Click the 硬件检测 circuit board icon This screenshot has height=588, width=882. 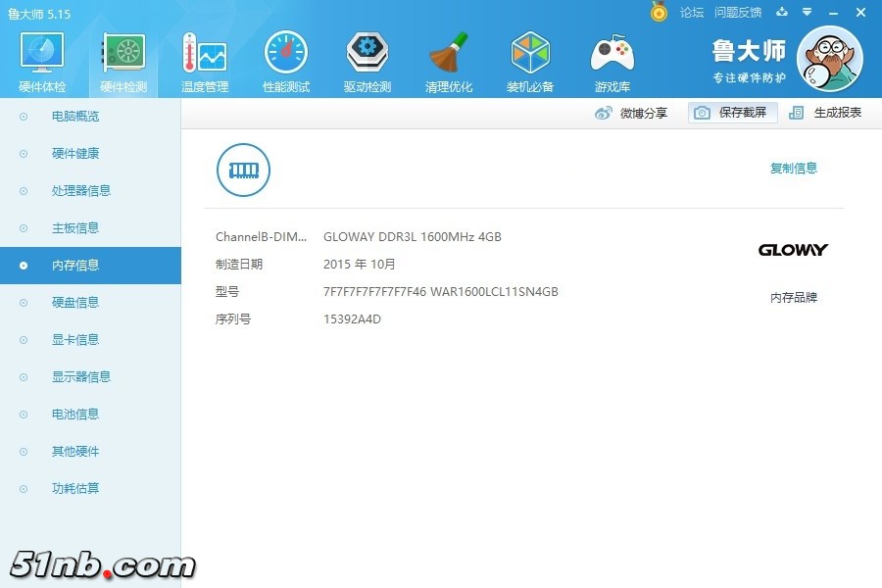(x=123, y=53)
